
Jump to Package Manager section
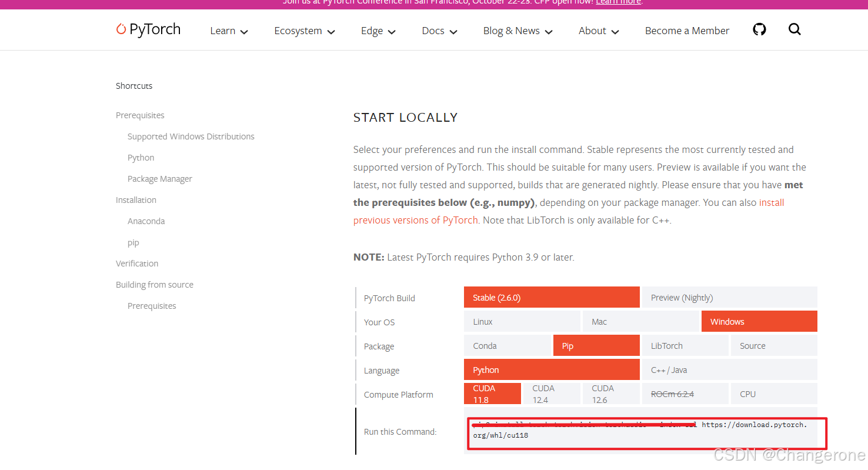160,179
